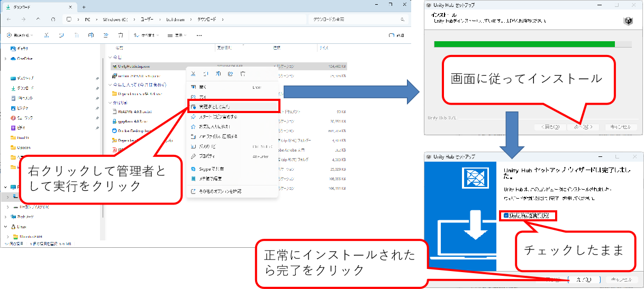Click the Rename icon in Explorer toolbar
Image resolution: width=644 pixels, height=289 pixels.
[x=91, y=35]
